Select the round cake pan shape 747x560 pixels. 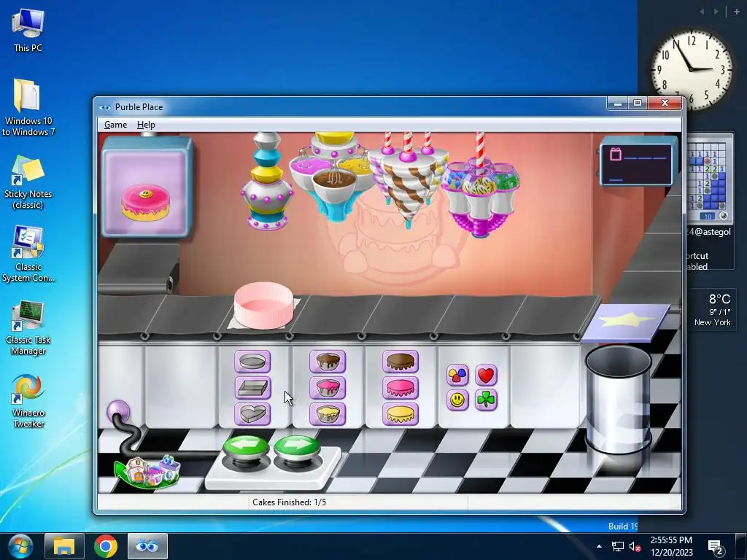(252, 362)
